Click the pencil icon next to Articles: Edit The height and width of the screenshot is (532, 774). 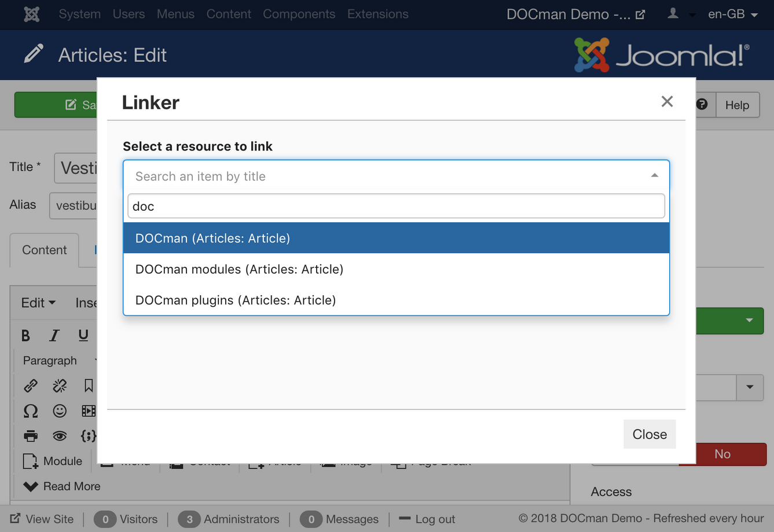pyautogui.click(x=34, y=54)
